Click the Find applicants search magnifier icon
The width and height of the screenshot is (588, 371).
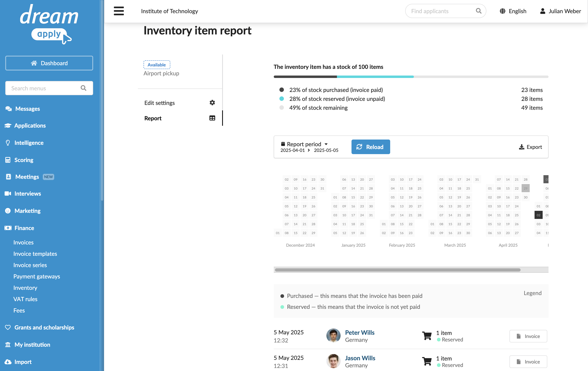click(x=479, y=11)
